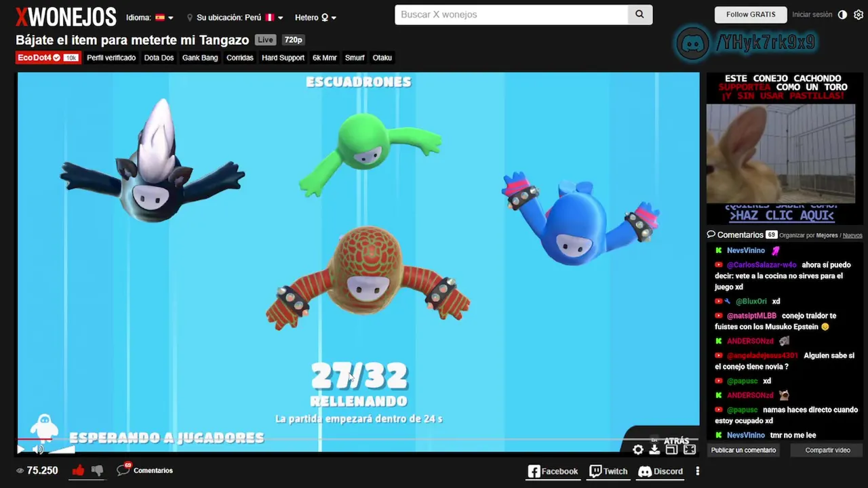
Task: Select the 6k Mmr tag
Action: click(x=325, y=58)
